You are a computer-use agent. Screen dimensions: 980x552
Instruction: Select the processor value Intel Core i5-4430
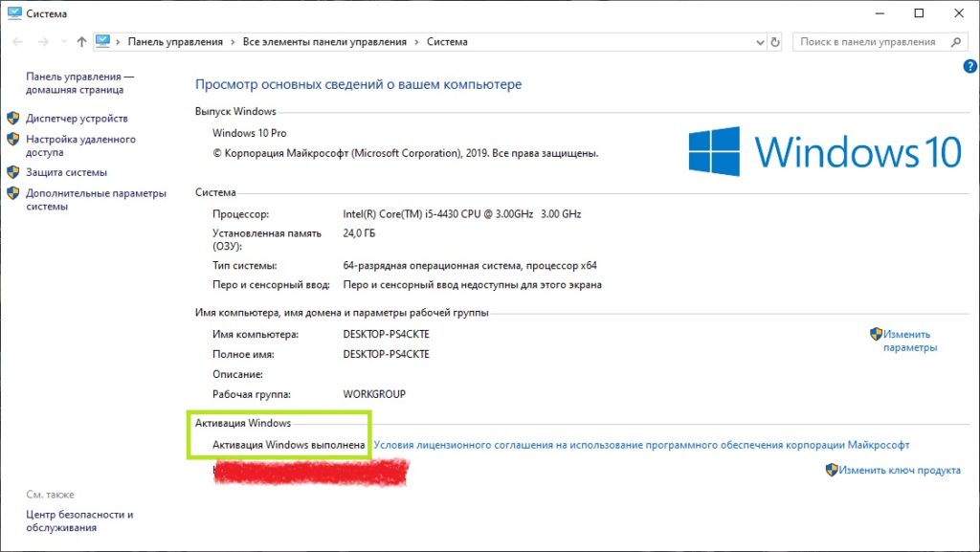(x=462, y=214)
